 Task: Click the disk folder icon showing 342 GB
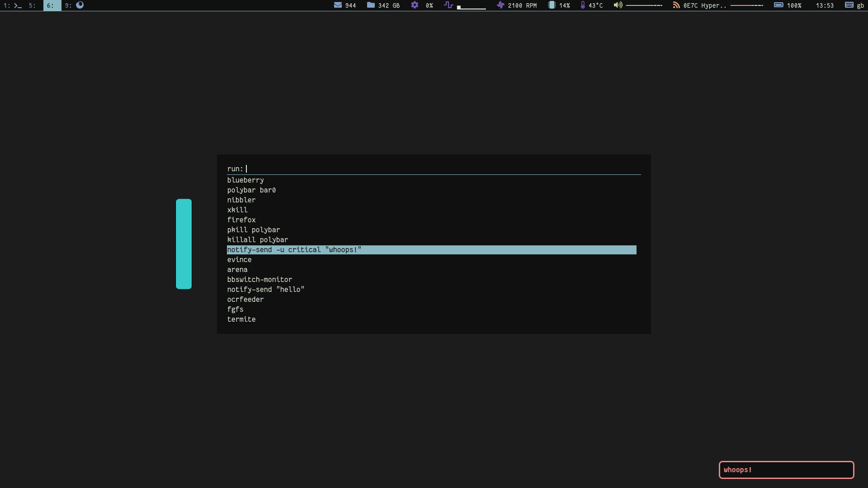pyautogui.click(x=371, y=5)
